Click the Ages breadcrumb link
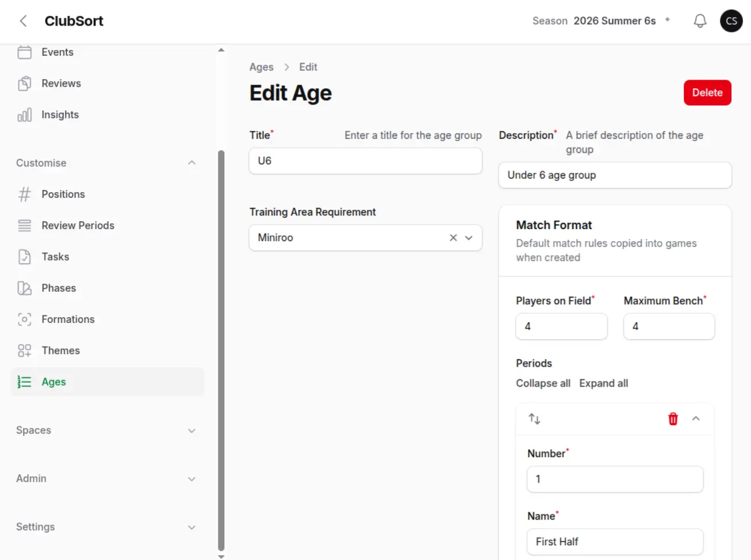 (x=261, y=67)
